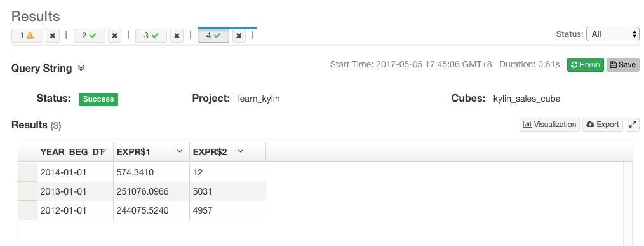The width and height of the screenshot is (644, 246).
Task: Open EXPR$2 column menu arrow
Action: (x=241, y=151)
